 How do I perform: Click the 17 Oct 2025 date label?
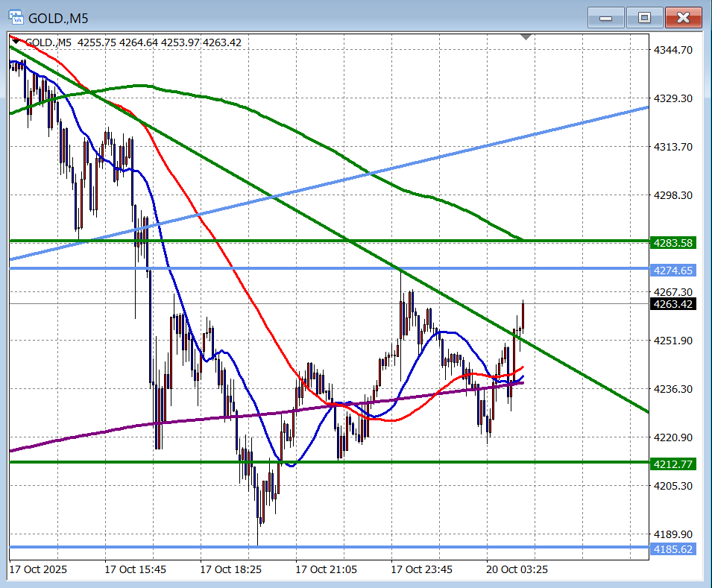[39, 569]
